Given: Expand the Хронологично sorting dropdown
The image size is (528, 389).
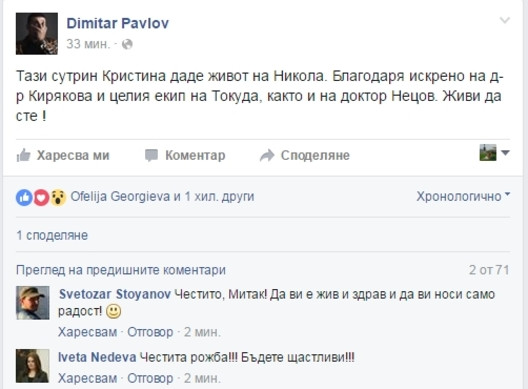Looking at the screenshot, I should click(463, 196).
